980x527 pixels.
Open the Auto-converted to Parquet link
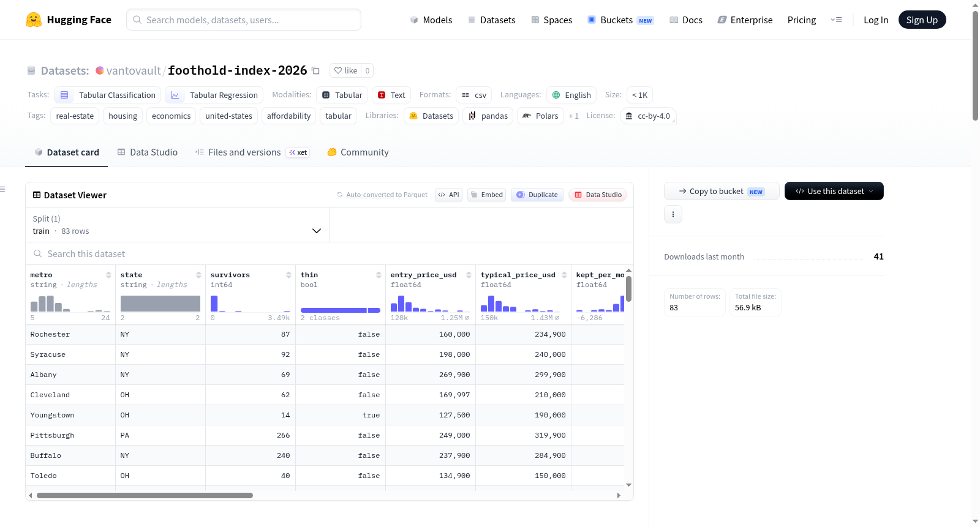point(370,195)
